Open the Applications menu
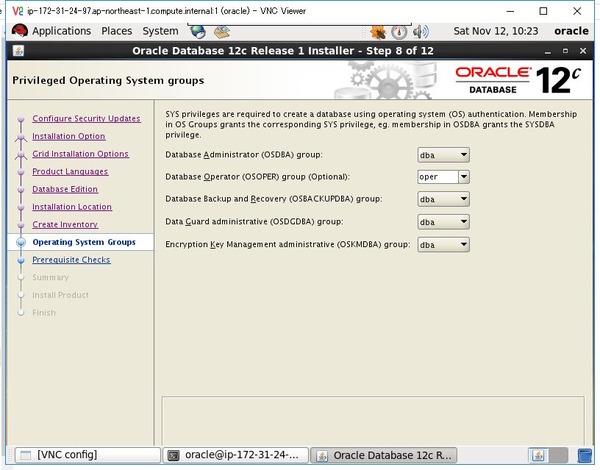Image resolution: width=600 pixels, height=470 pixels. coord(62,31)
